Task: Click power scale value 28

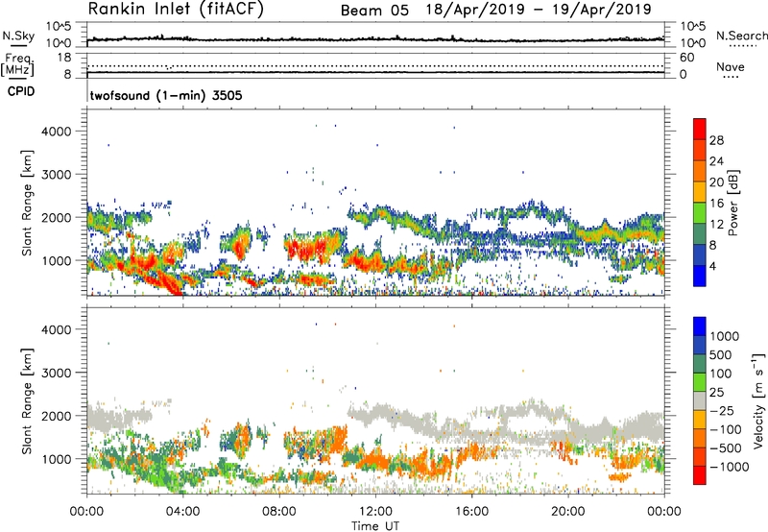Action: 716,140
